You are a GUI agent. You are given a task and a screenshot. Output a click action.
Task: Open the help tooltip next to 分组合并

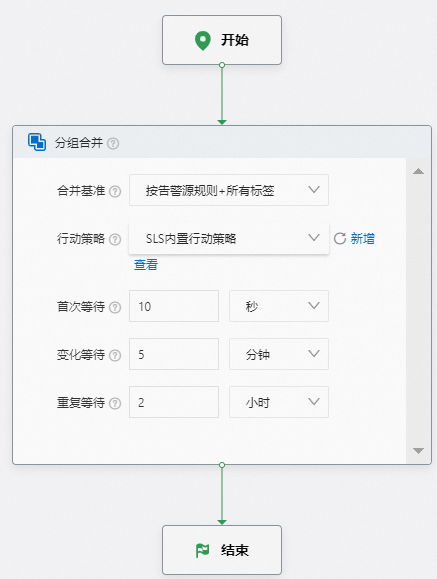(x=113, y=143)
